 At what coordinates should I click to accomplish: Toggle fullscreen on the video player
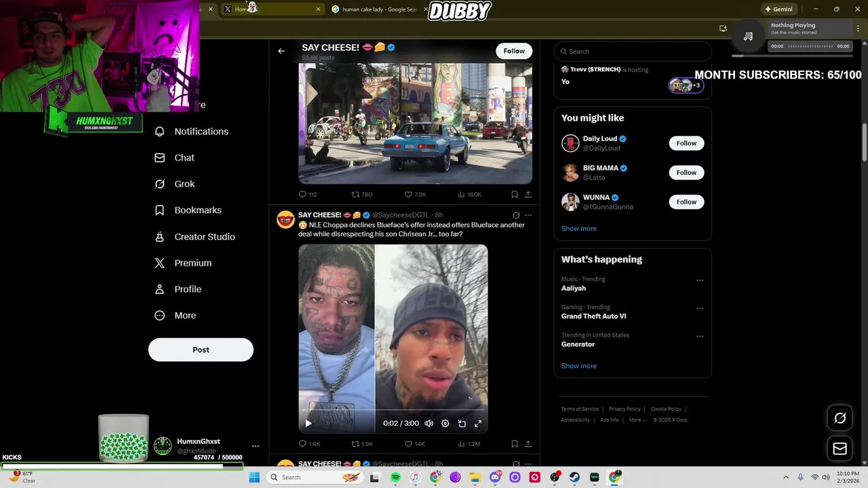478,423
